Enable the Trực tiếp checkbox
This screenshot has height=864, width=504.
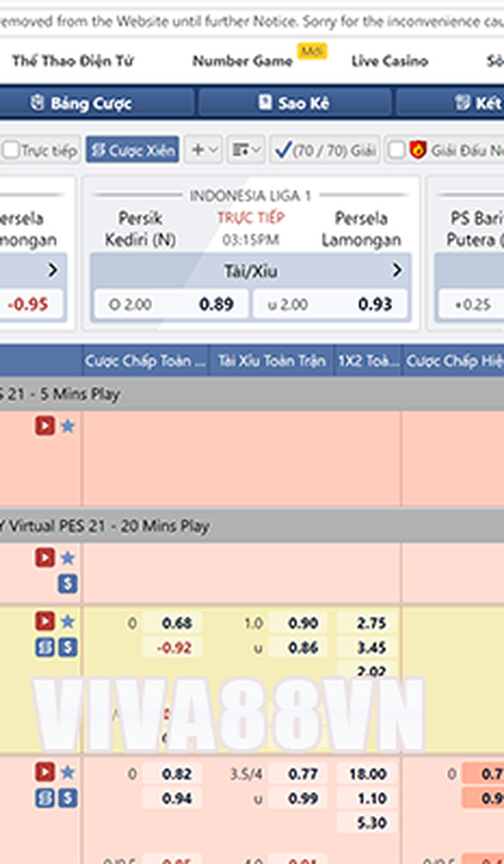[11, 151]
